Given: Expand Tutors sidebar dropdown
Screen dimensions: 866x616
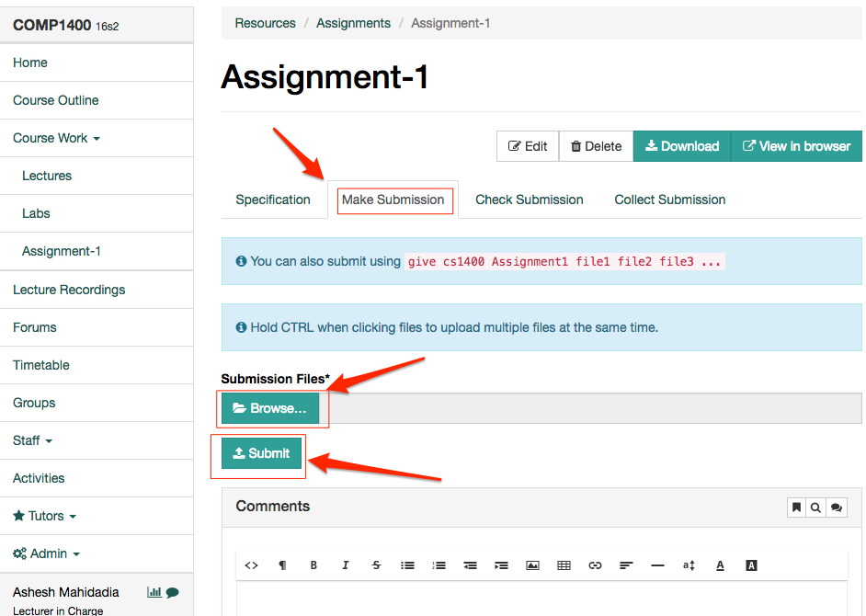Looking at the screenshot, I should [97, 516].
